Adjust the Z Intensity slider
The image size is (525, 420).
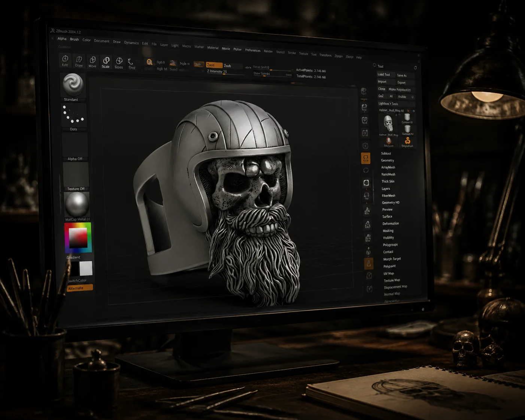(225, 72)
